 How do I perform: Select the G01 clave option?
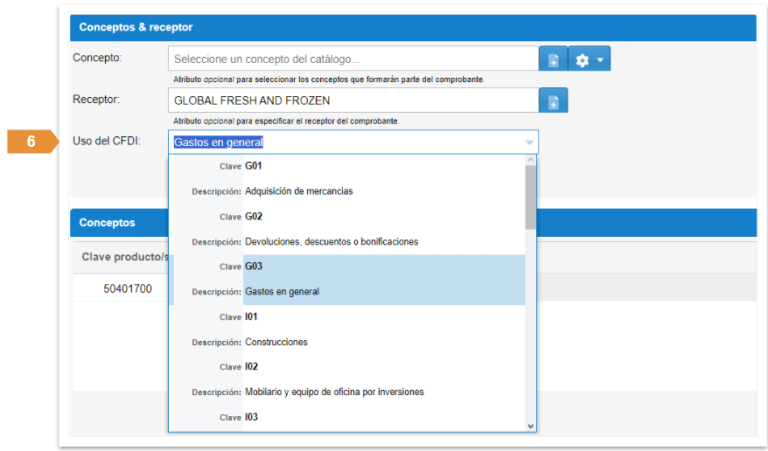[252, 166]
